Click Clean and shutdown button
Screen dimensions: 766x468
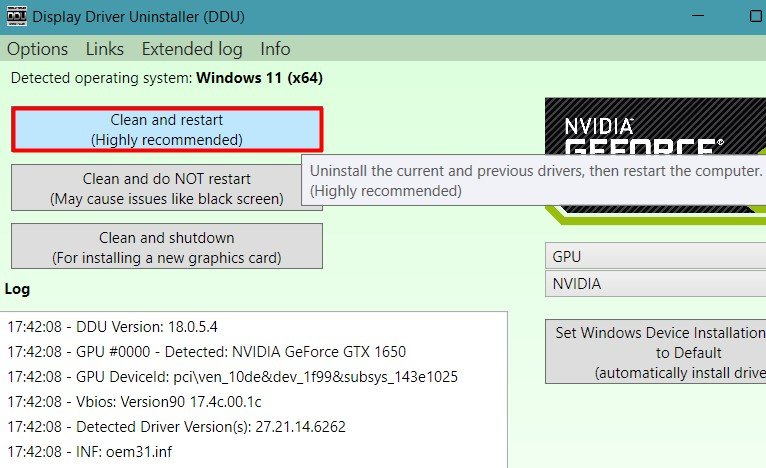click(167, 246)
